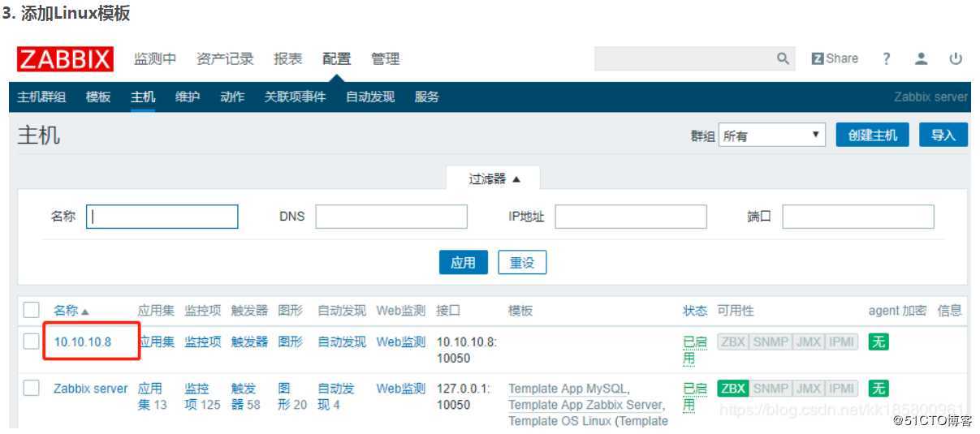Click the 创建主机 button
Image resolution: width=980 pixels, height=434 pixels.
click(873, 135)
